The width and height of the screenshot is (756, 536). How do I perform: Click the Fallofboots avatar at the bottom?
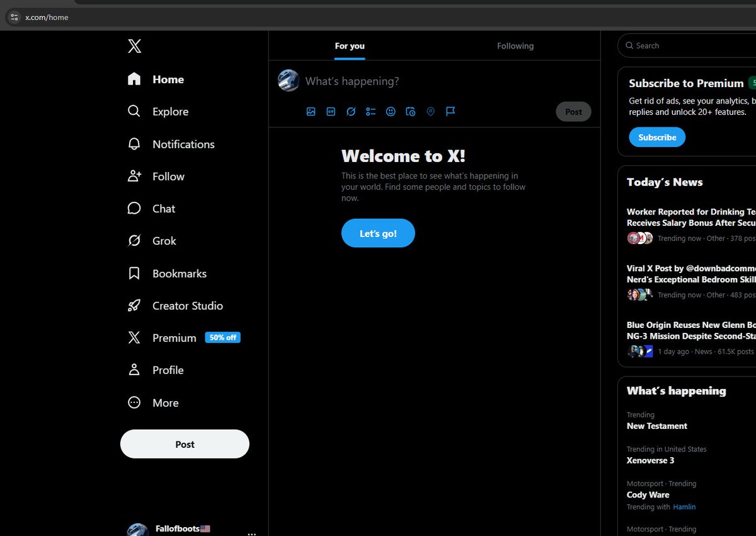point(137,530)
